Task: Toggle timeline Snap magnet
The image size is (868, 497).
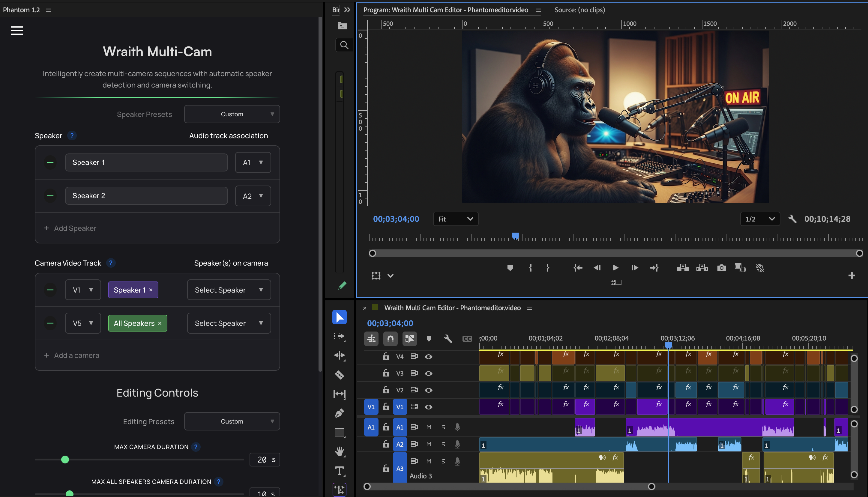Action: pyautogui.click(x=390, y=339)
